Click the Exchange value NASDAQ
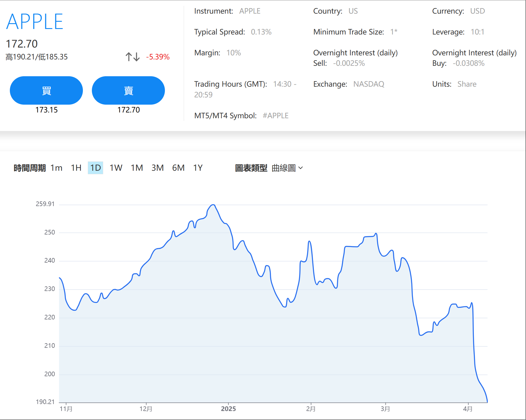The image size is (526, 420). tap(369, 84)
